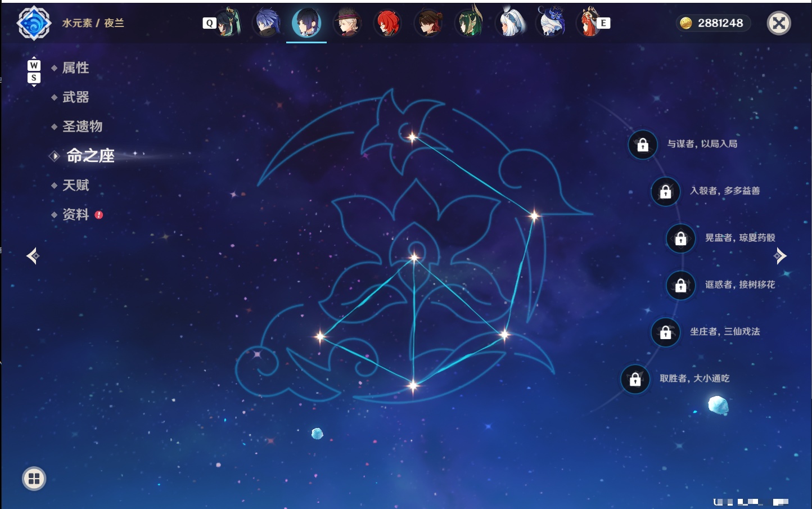The height and width of the screenshot is (509, 812).
Task: Select the red-haired character portrait
Action: [387, 23]
